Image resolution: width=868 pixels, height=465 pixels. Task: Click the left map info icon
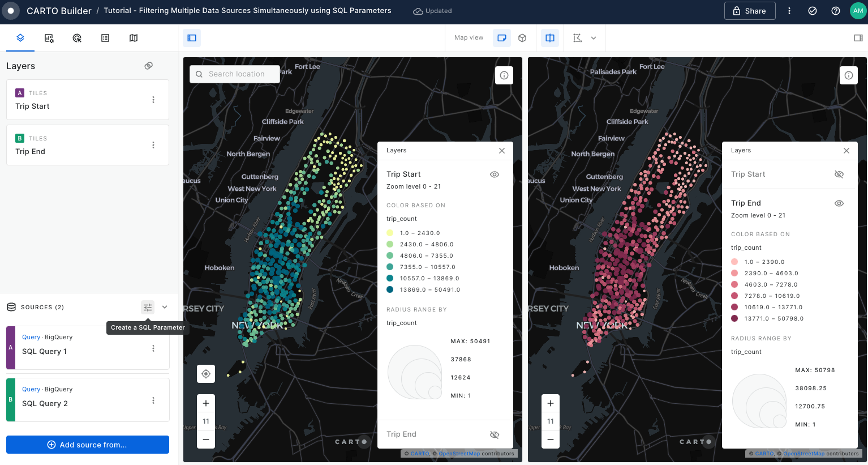(504, 75)
